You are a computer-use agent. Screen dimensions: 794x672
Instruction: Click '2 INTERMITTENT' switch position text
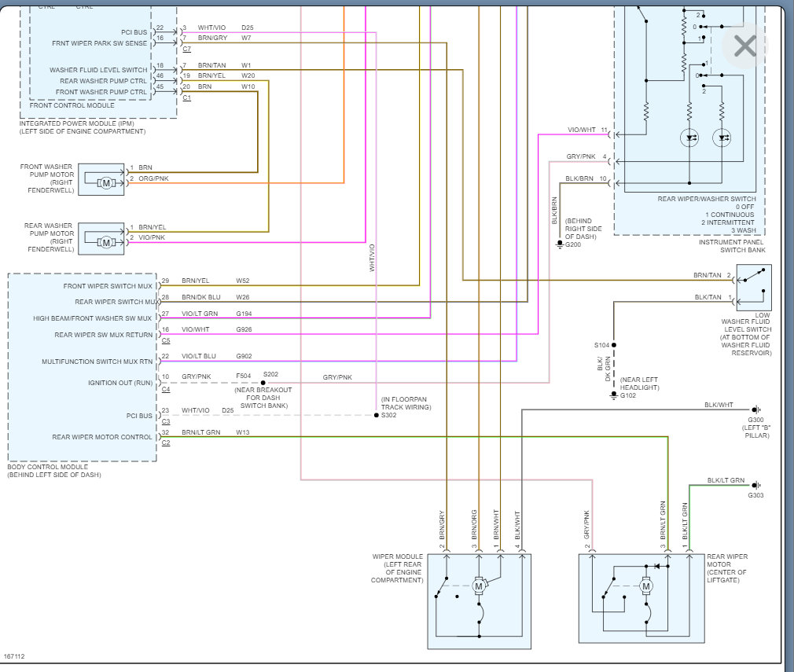coord(728,222)
